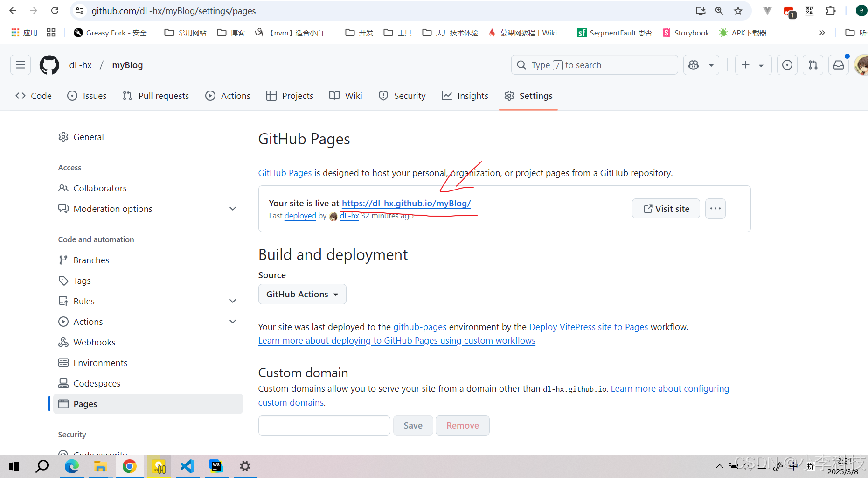Select Pages in settings sidebar
Viewport: 868px width, 478px height.
148,404
